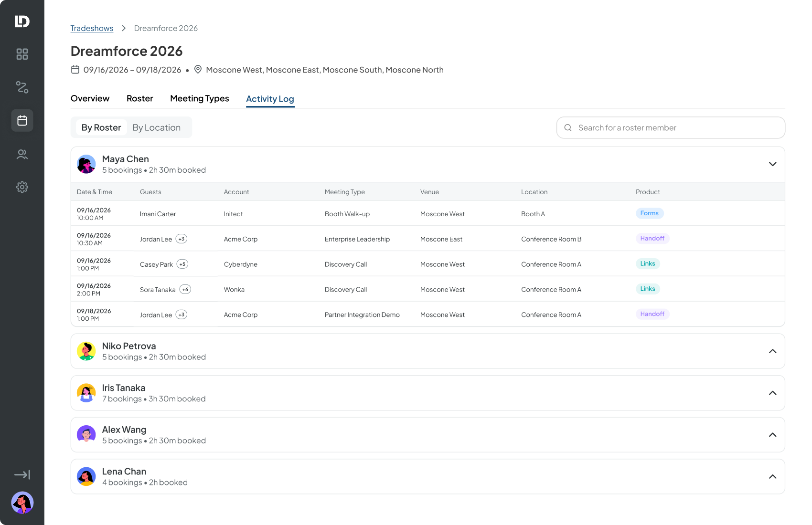Image resolution: width=812 pixels, height=525 pixels.
Task: Click the Handoff tag on Enterprise Leadership row
Action: point(652,239)
